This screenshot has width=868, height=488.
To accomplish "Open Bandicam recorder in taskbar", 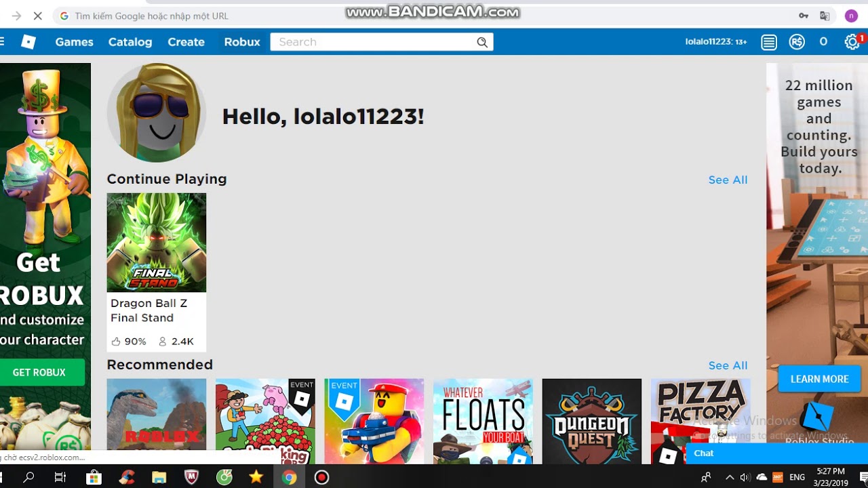I will pyautogui.click(x=322, y=477).
